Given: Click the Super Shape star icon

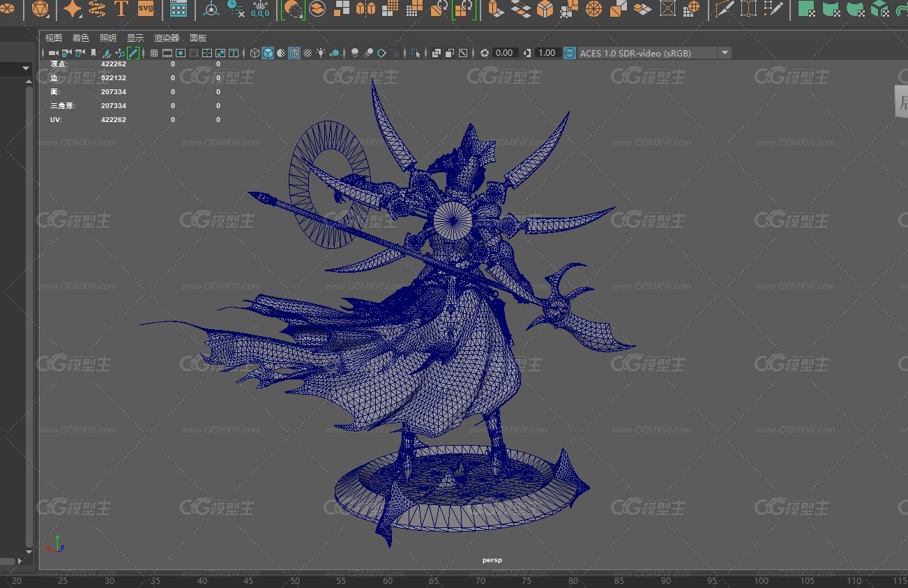Looking at the screenshot, I should (73, 8).
